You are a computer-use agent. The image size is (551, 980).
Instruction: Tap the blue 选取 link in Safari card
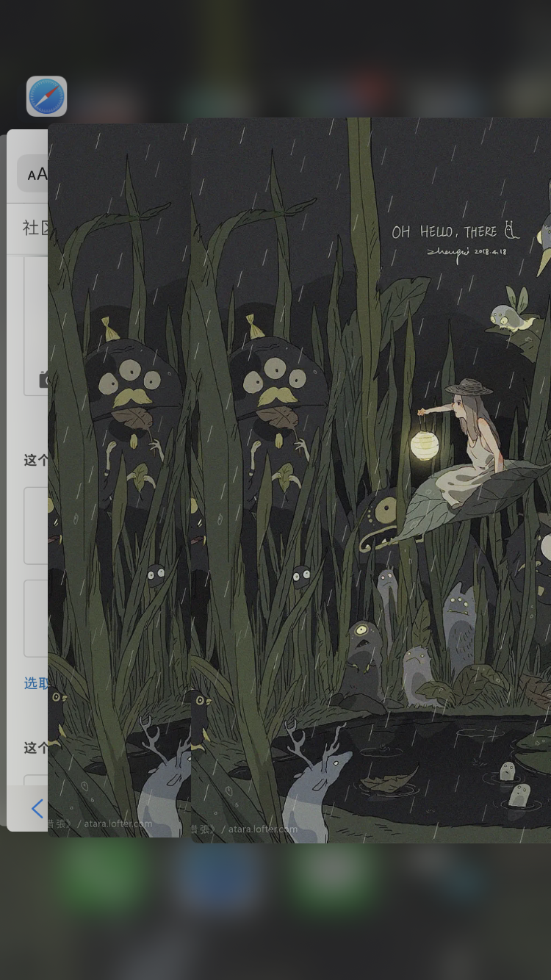pos(36,683)
